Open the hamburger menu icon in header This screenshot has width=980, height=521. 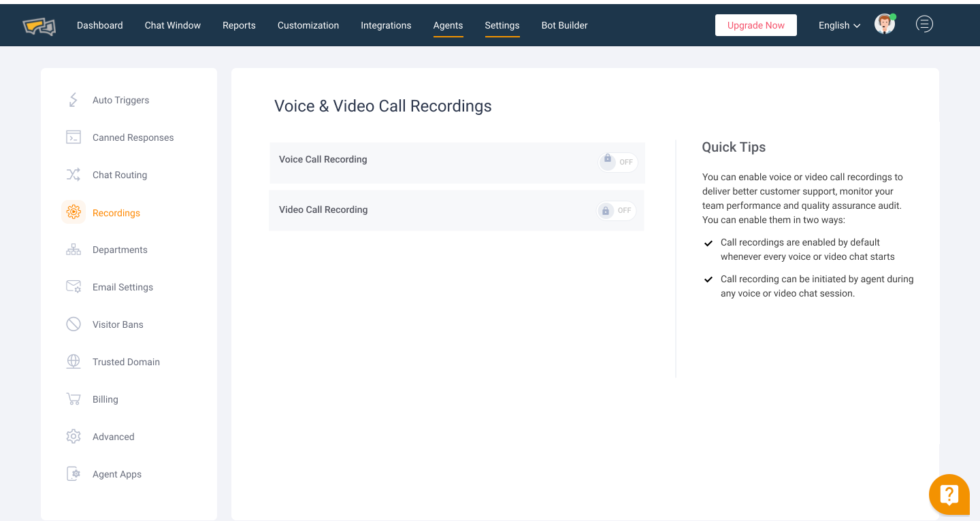(x=924, y=24)
